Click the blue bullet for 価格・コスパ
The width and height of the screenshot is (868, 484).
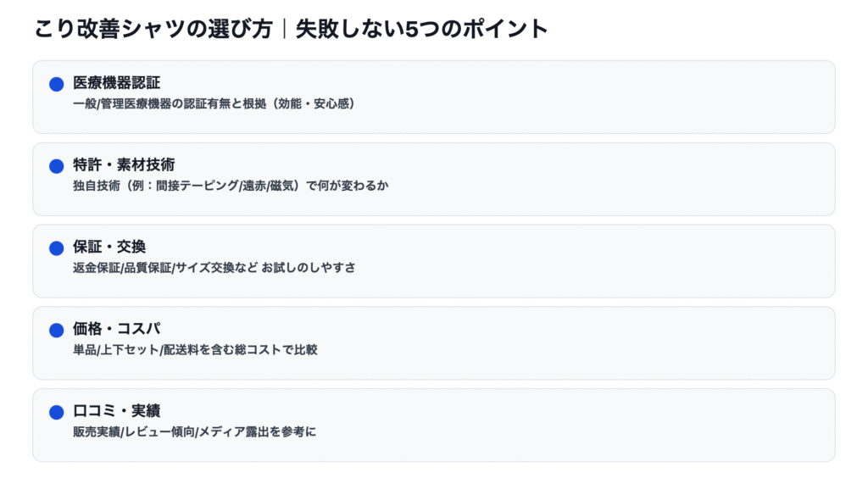(57, 330)
